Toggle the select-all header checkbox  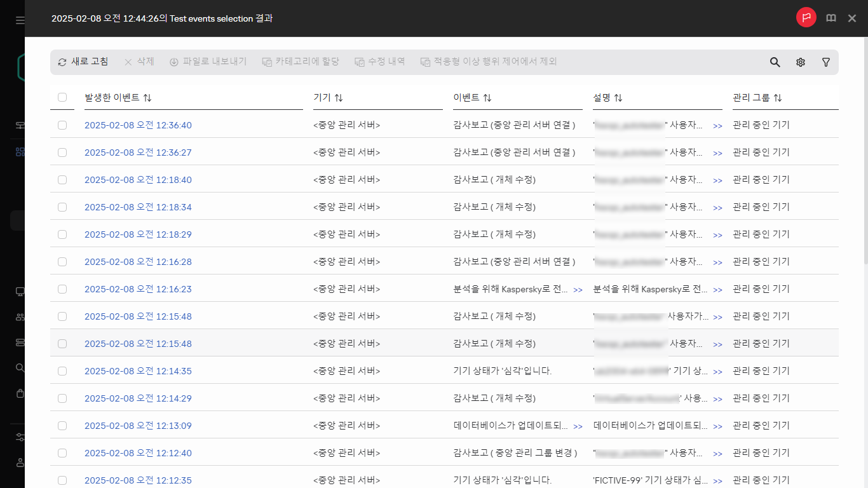62,97
